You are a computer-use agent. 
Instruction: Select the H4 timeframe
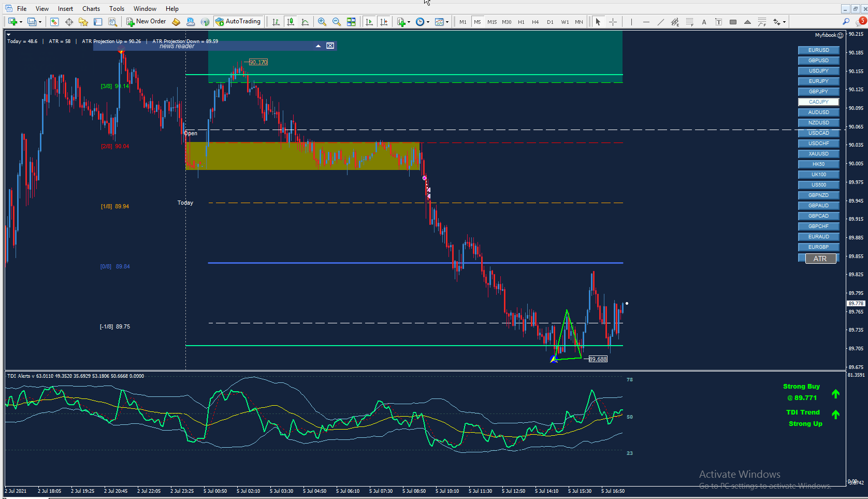click(536, 22)
